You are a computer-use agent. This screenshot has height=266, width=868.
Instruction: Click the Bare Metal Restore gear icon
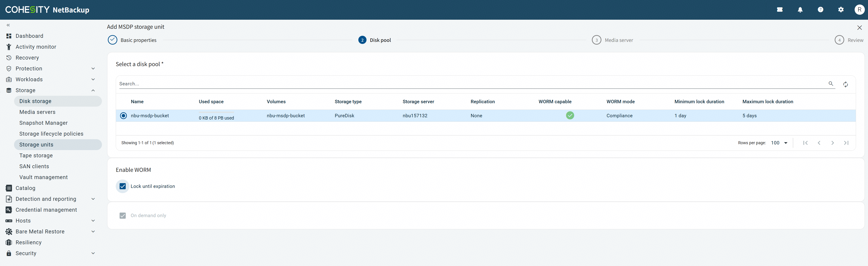[x=9, y=232]
